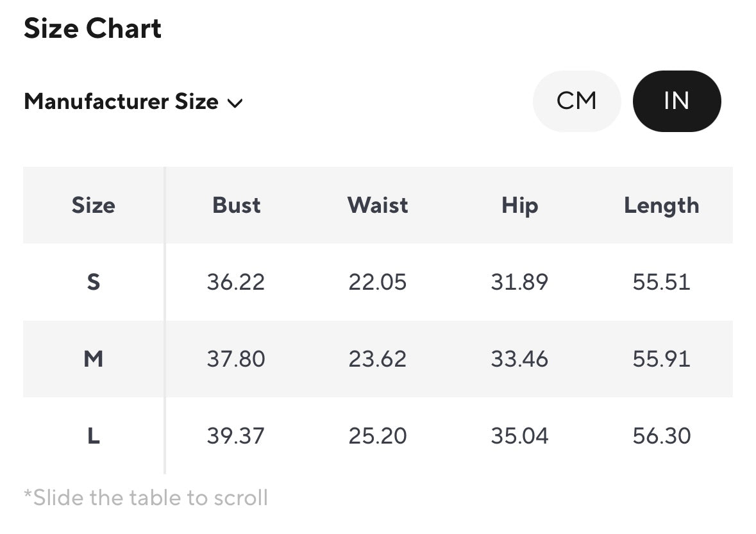Click the Size column header
This screenshot has height=534, width=756.
[x=94, y=205]
